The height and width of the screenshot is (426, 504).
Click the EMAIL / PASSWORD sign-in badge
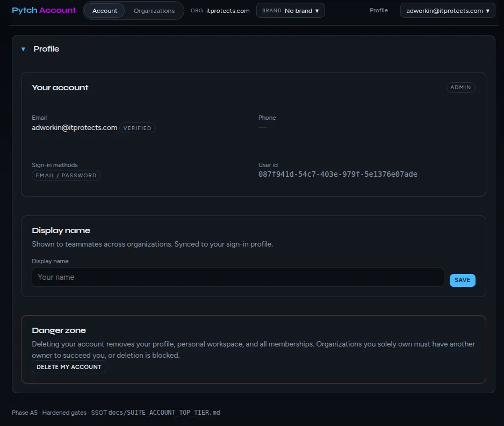[x=66, y=176]
